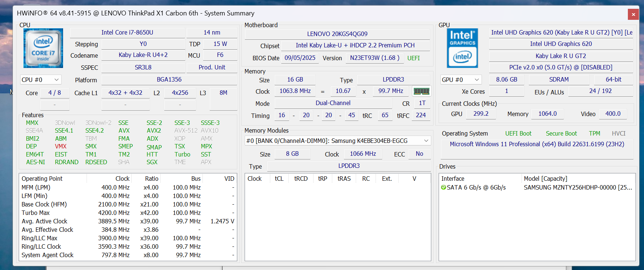Select the Kaby Lake-R U4+2 codename field
The width and height of the screenshot is (644, 270).
pyautogui.click(x=143, y=55)
